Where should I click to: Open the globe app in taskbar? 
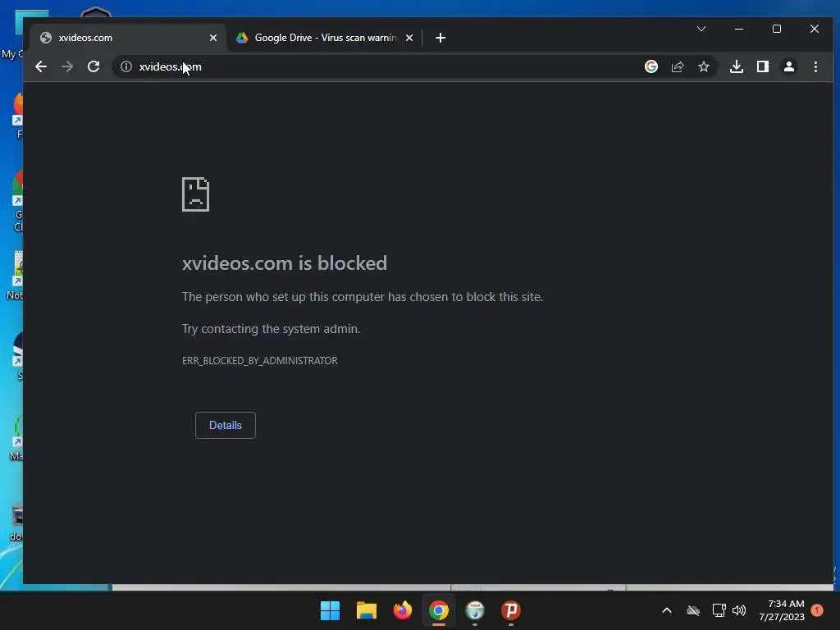click(x=475, y=610)
